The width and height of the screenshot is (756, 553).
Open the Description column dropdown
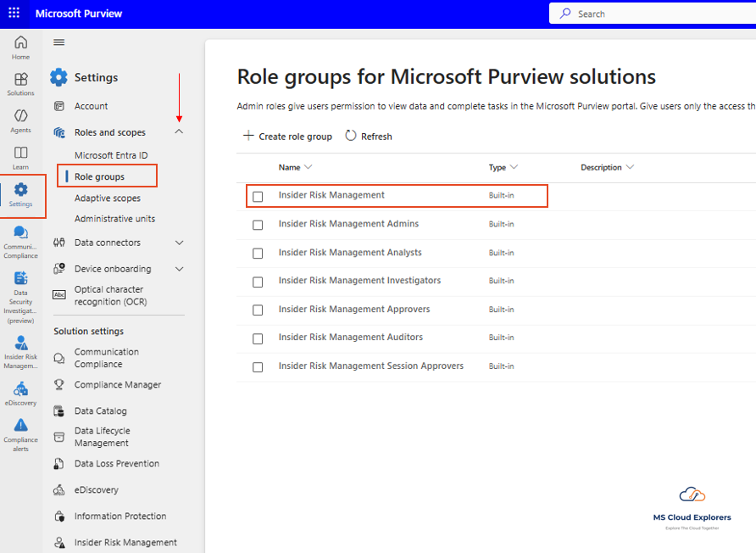tap(630, 167)
